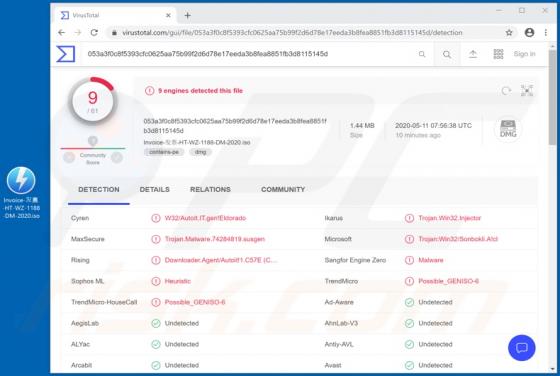The width and height of the screenshot is (560, 376).
Task: Switch to the COMMUNITY tab
Action: click(x=283, y=190)
